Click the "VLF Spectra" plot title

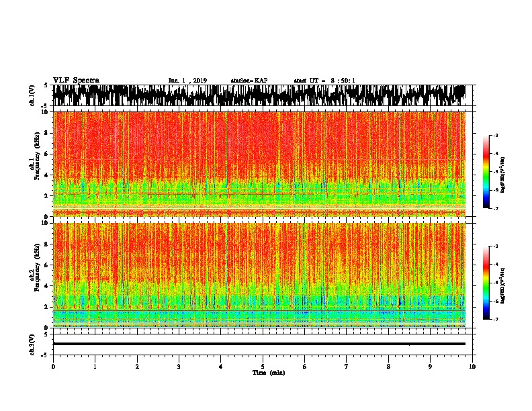click(76, 81)
